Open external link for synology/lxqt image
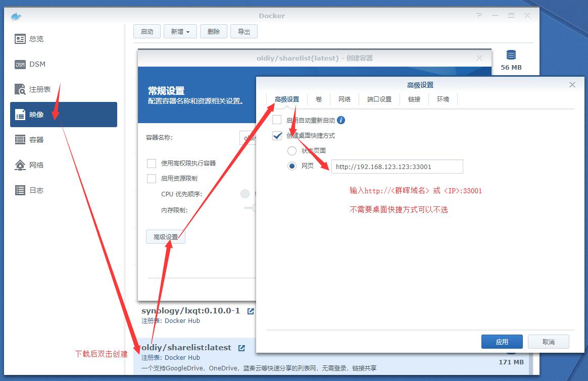 (x=251, y=311)
